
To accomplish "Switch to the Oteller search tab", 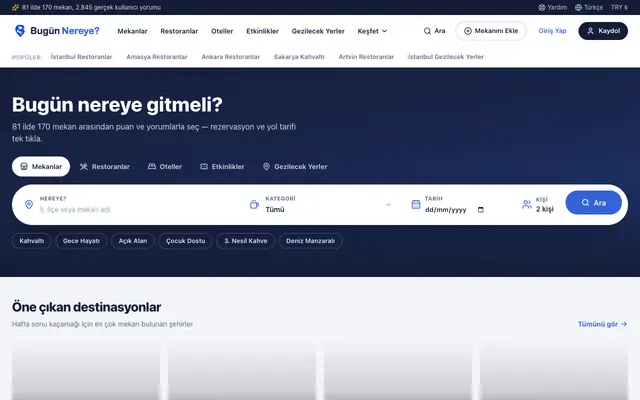I will pos(165,167).
